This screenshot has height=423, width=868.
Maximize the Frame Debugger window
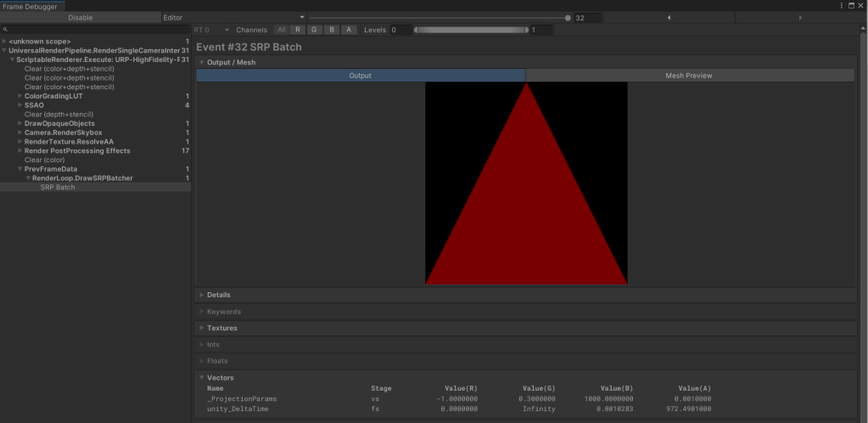pyautogui.click(x=851, y=5)
